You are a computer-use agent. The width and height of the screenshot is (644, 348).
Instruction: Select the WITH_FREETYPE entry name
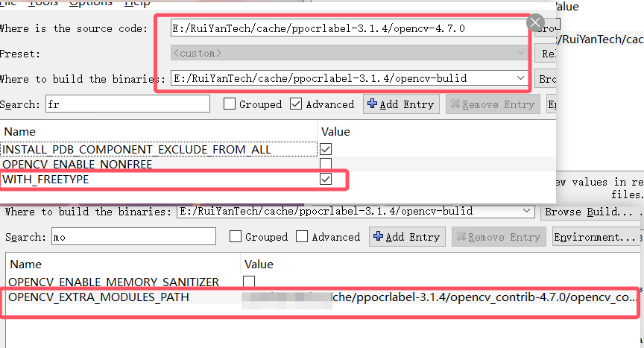point(45,180)
